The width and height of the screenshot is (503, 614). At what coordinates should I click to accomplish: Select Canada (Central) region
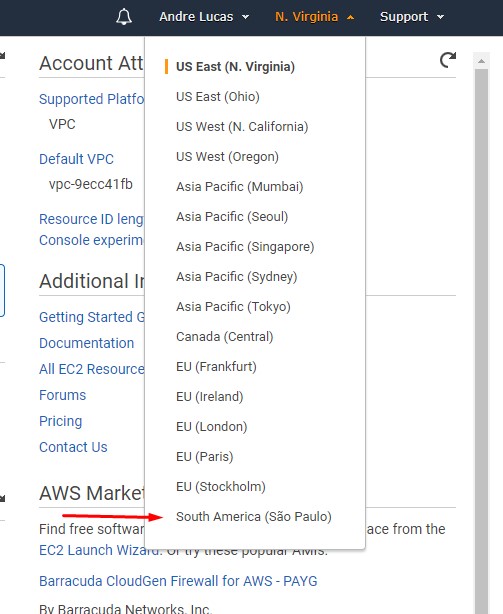(x=225, y=337)
